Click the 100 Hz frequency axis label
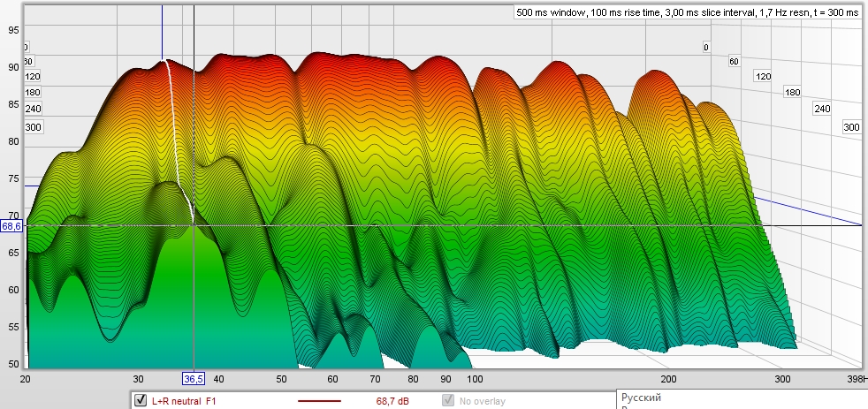 [475, 378]
